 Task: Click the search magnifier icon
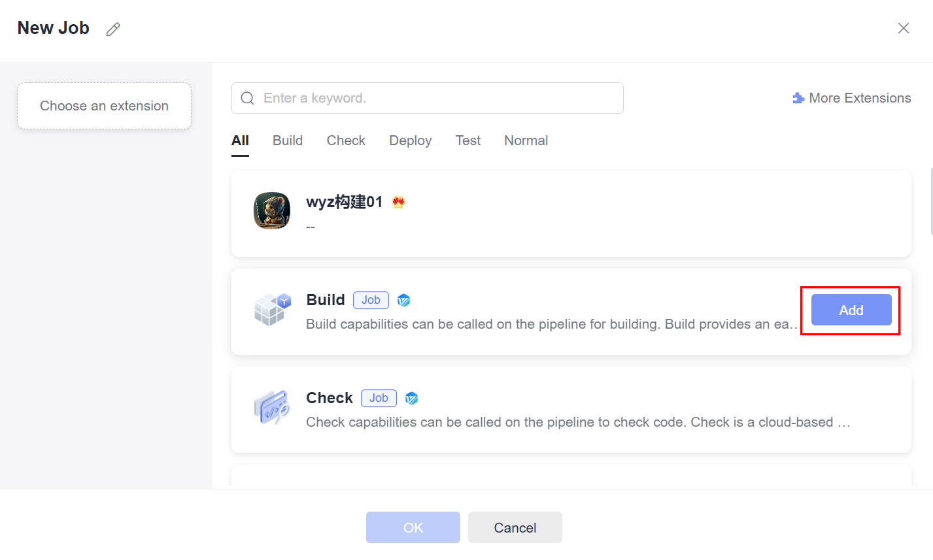coord(247,98)
